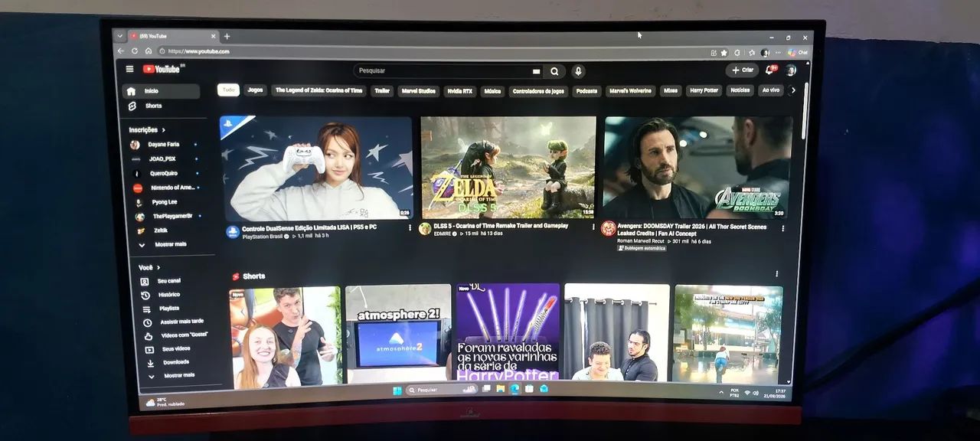Select the Nvidia RTX filter chip
Image resolution: width=980 pixels, height=441 pixels.
[x=460, y=90]
